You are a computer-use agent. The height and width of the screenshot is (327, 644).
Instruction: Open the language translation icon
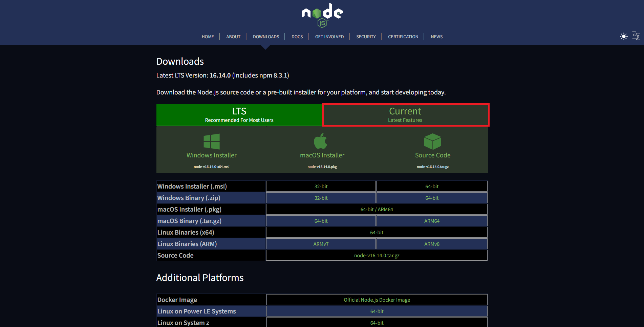click(x=636, y=36)
